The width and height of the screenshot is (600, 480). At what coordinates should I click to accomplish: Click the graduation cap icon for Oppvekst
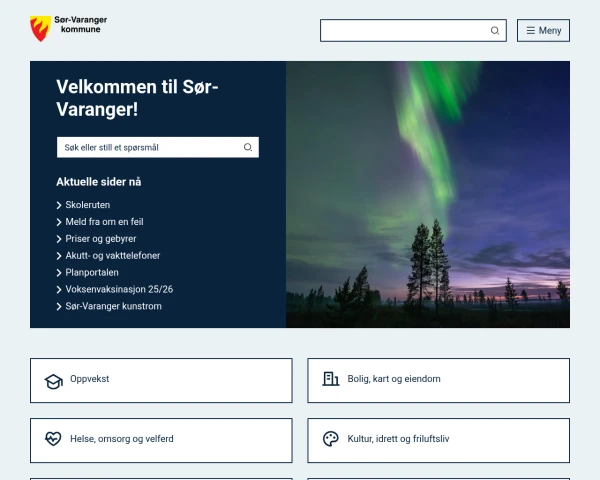tap(53, 381)
